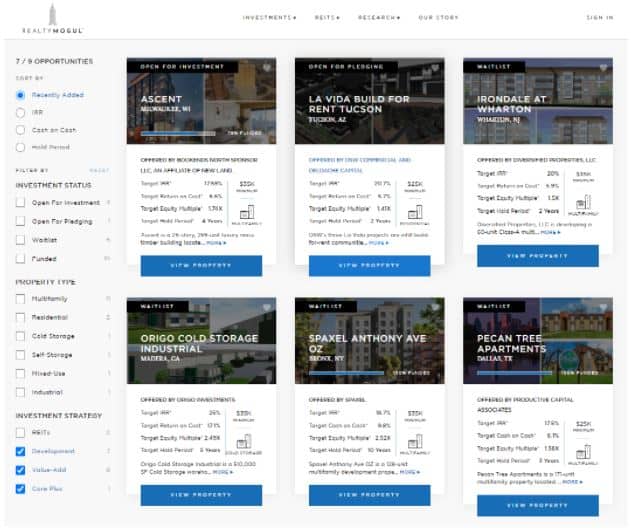View Property for Ascent Milwaukee
This screenshot has height=530, width=631.
201,266
